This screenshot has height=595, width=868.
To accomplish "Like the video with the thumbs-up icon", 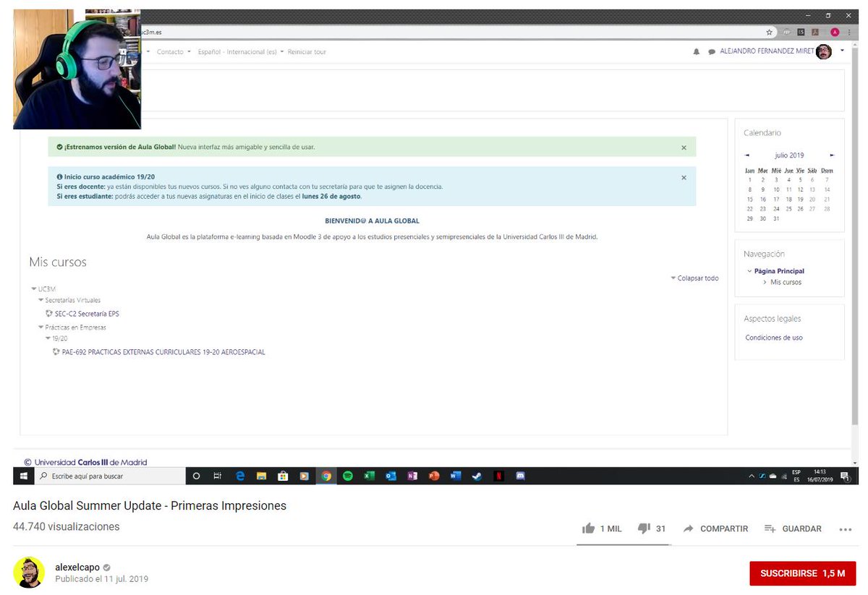I will click(588, 528).
